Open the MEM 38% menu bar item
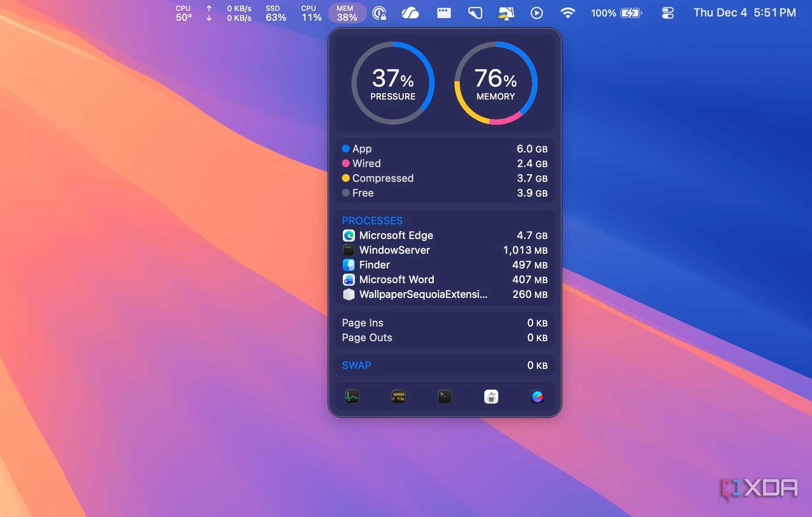This screenshot has height=517, width=812. pos(347,13)
